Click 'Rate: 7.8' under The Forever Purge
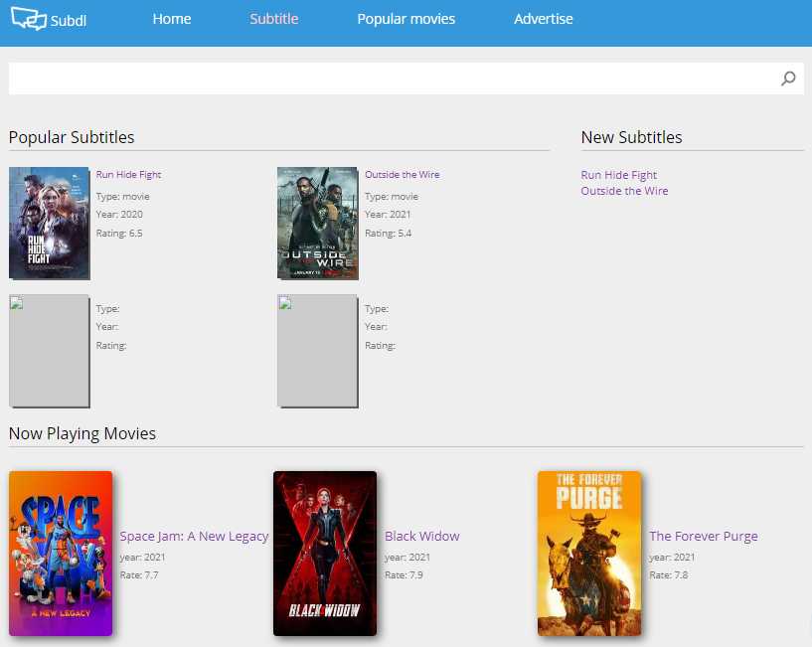Screen dimensions: 812x647 coord(668,575)
